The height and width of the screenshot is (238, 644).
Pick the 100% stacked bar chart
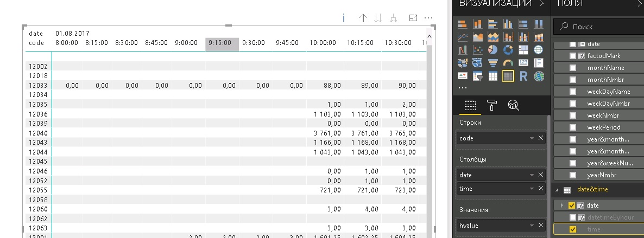click(523, 24)
